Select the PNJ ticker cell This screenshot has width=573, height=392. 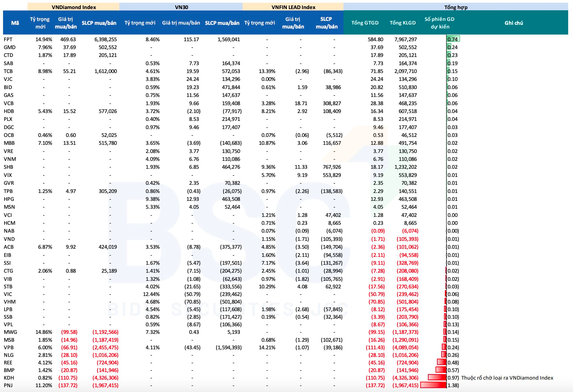point(8,385)
